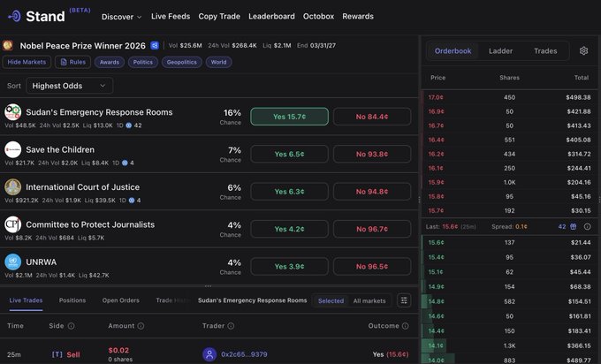
Task: Click the UNRWA logo icon
Action: [x=12, y=262]
